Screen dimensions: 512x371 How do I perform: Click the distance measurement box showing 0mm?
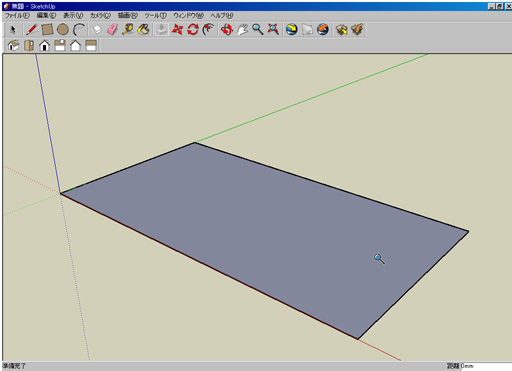pyautogui.click(x=486, y=366)
